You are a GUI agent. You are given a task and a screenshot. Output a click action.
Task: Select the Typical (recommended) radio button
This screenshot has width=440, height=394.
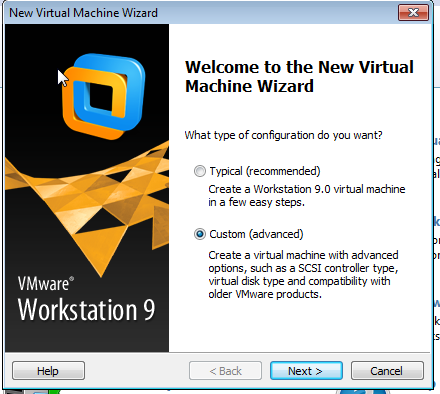[200, 171]
